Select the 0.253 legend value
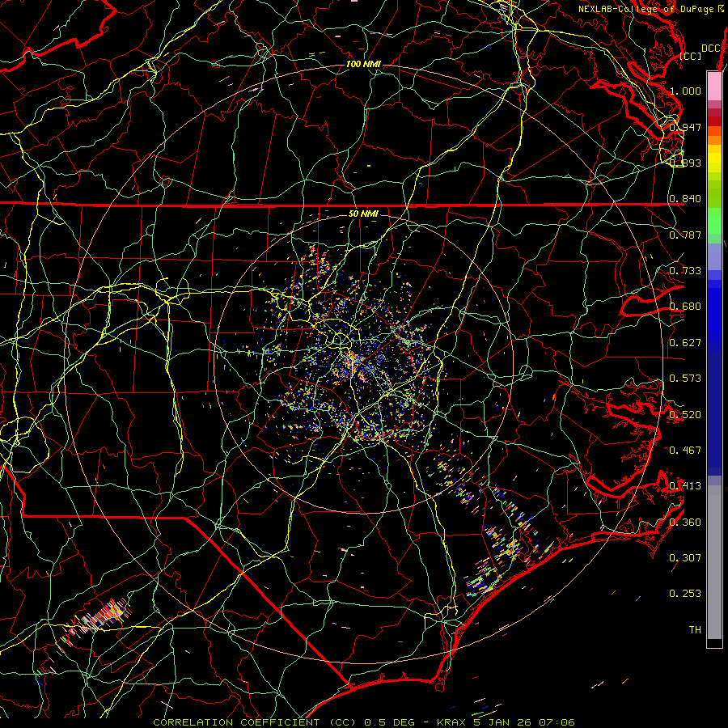The width and height of the screenshot is (728, 728). (x=685, y=594)
